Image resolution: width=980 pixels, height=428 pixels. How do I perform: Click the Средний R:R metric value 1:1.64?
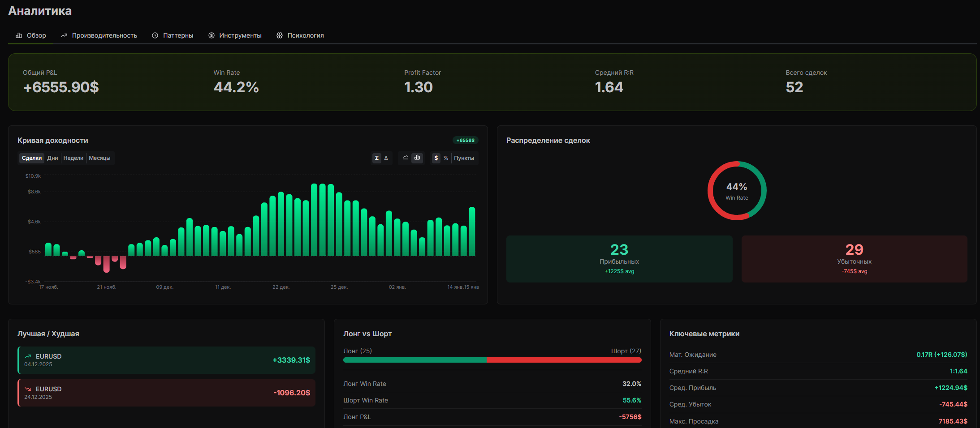click(x=958, y=371)
